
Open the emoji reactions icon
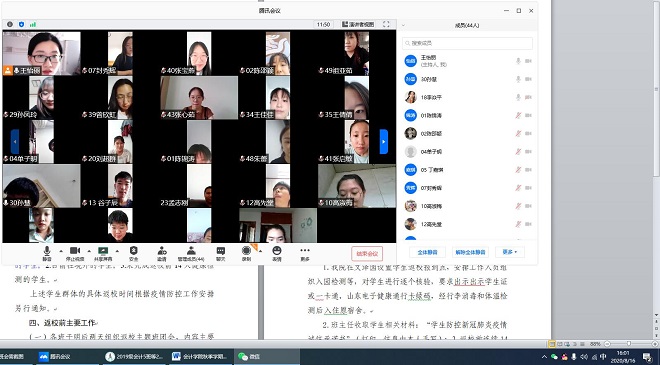[277, 253]
